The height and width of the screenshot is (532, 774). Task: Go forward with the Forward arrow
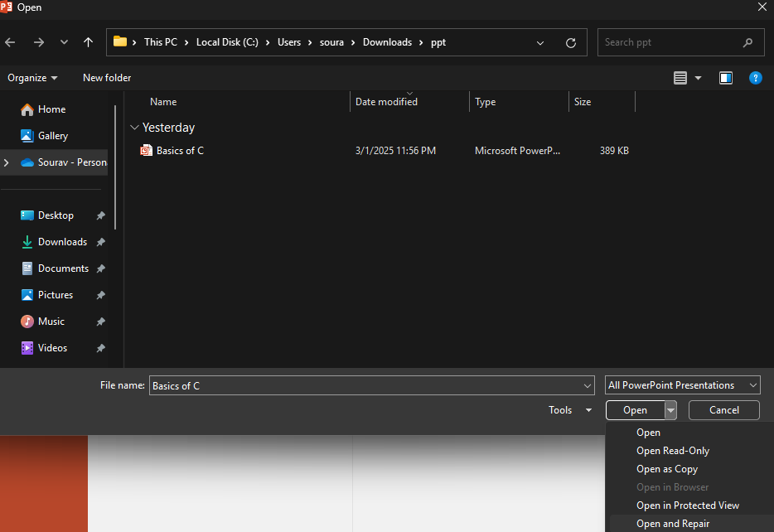pyautogui.click(x=38, y=42)
